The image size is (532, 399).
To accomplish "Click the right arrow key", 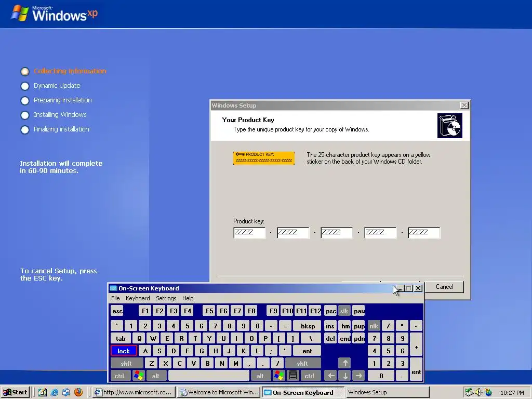I will pos(359,376).
